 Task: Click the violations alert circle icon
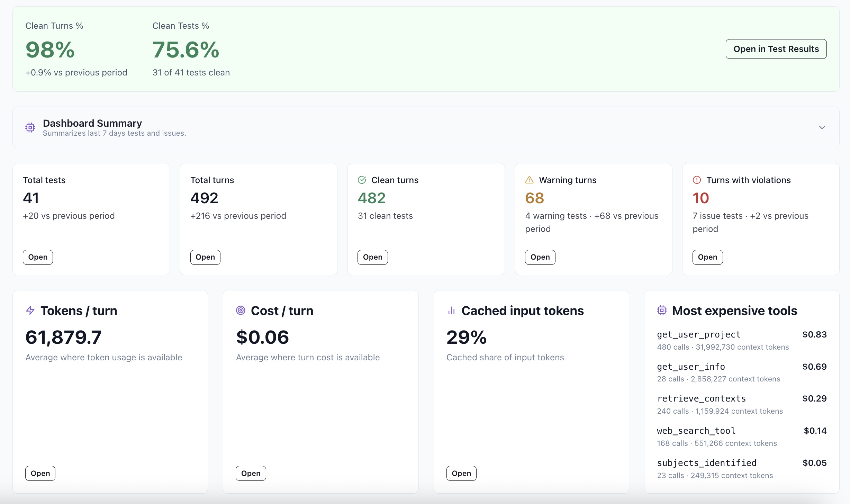pyautogui.click(x=697, y=180)
